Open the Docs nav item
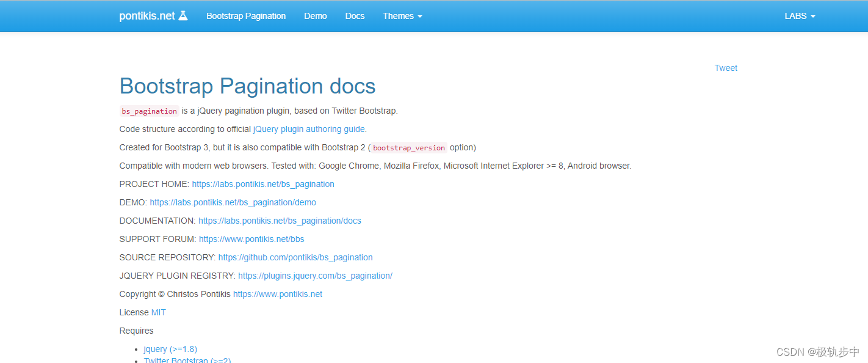868x363 pixels. point(355,16)
